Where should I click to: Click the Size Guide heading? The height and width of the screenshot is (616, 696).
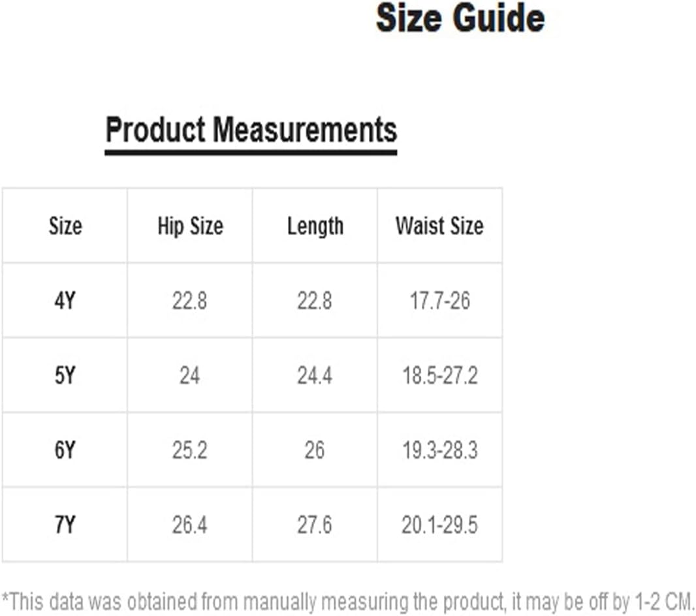(x=460, y=19)
